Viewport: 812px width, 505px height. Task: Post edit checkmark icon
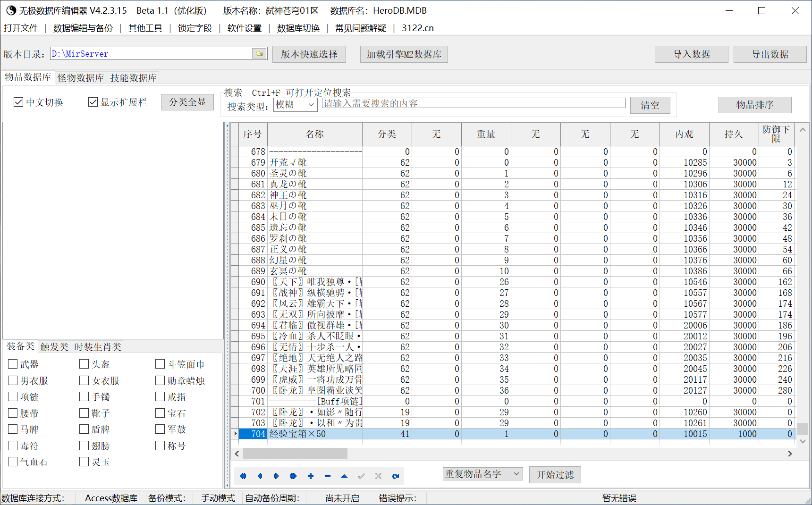coord(361,476)
